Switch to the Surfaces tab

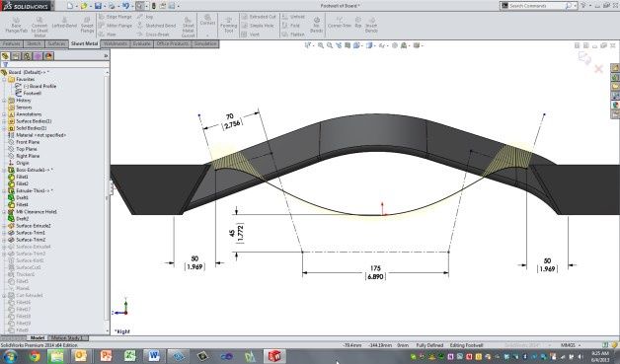click(56, 43)
